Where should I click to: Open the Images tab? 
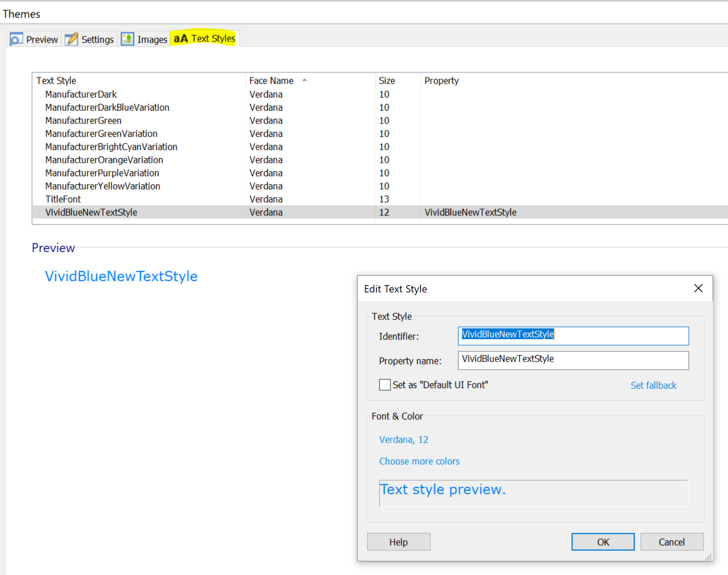pos(152,39)
